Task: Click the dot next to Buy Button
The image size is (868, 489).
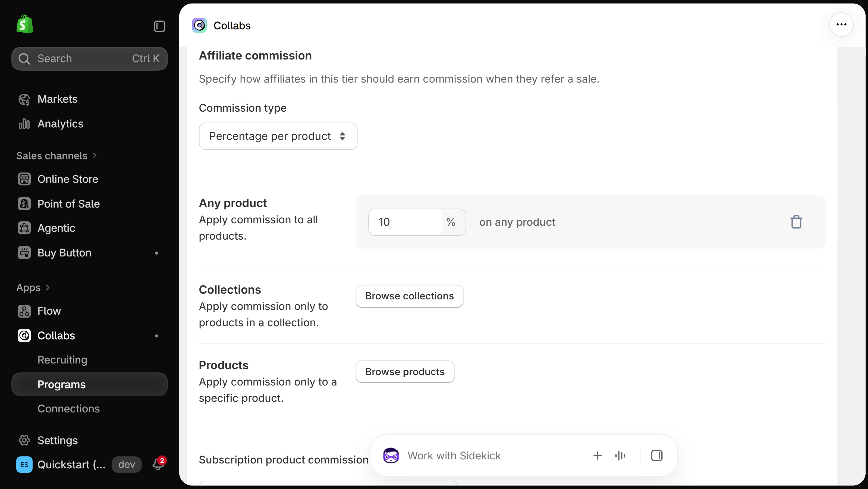Action: pyautogui.click(x=156, y=253)
